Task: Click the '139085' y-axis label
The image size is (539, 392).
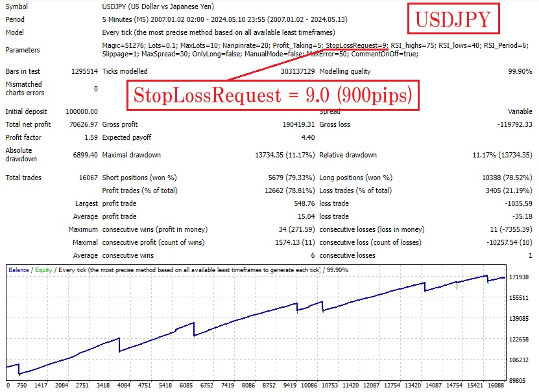Action: [519, 319]
